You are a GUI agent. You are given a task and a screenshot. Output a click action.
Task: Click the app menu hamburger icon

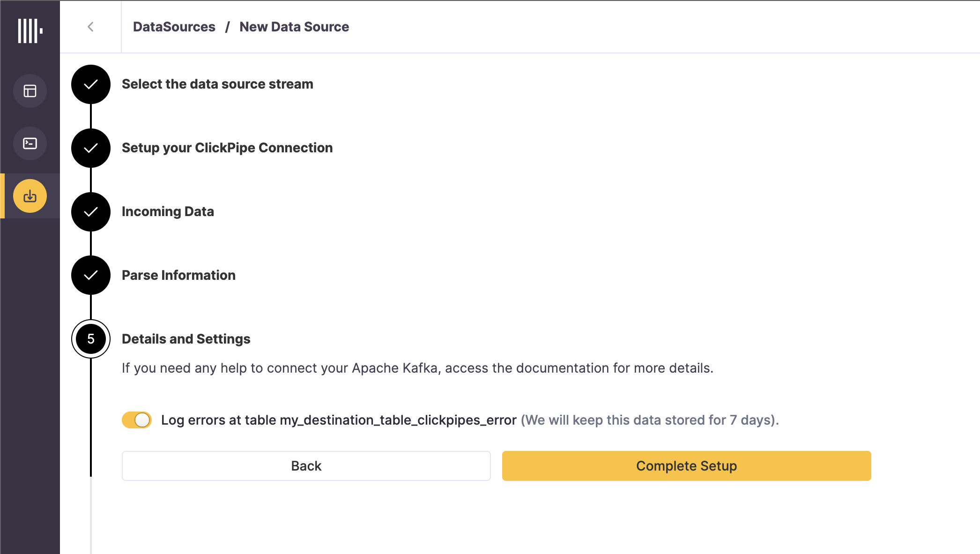point(30,30)
